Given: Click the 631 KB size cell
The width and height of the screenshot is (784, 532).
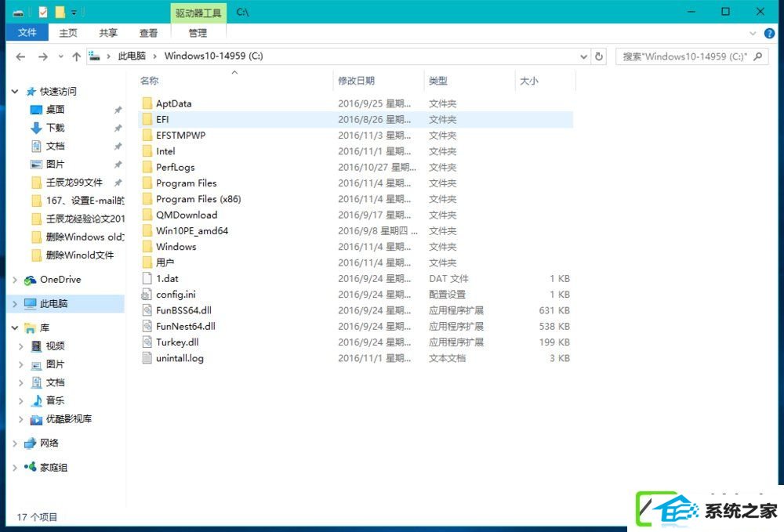Looking at the screenshot, I should [x=554, y=311].
